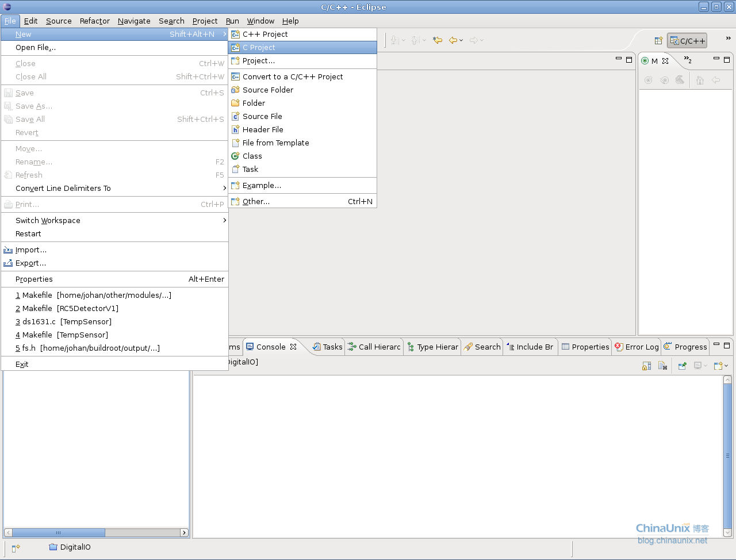
Task: Open the Search menu in menu bar
Action: [x=171, y=21]
